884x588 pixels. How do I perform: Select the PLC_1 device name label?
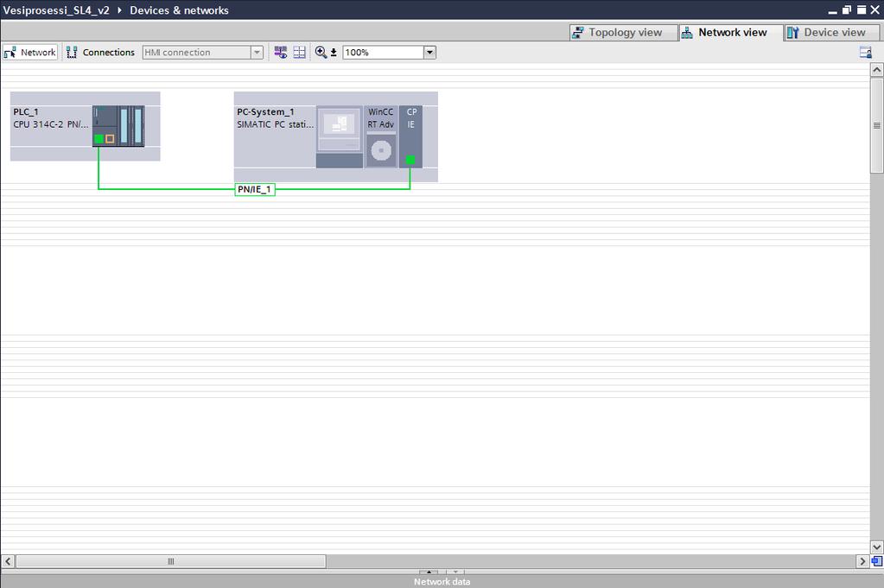pos(26,112)
